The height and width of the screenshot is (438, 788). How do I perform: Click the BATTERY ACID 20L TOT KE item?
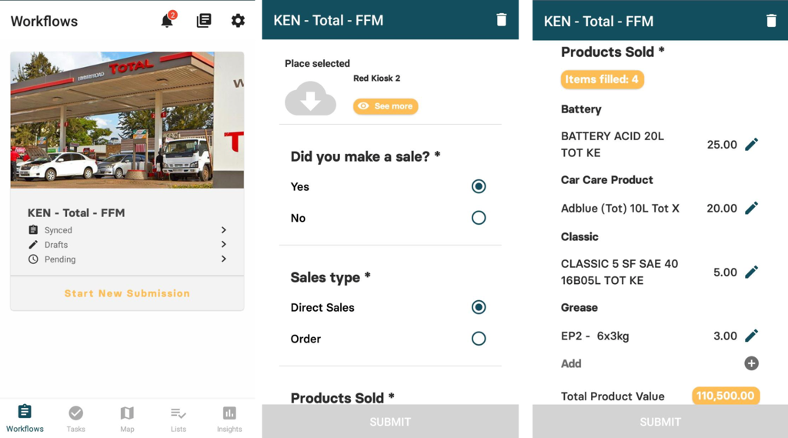coord(612,144)
